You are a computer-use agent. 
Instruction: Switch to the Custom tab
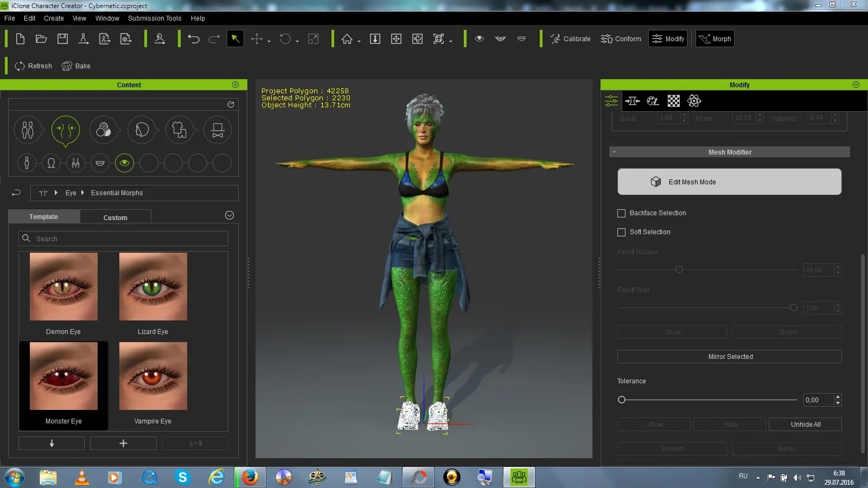point(115,217)
